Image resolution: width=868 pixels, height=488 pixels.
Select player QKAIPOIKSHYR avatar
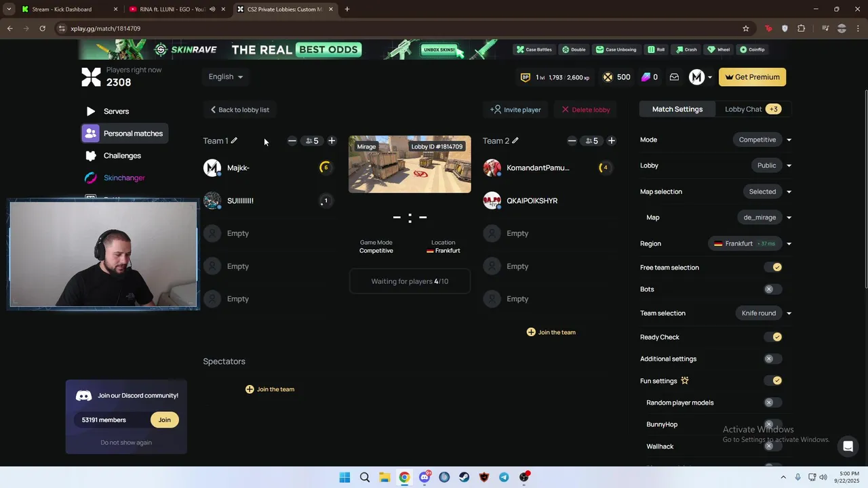pyautogui.click(x=492, y=201)
